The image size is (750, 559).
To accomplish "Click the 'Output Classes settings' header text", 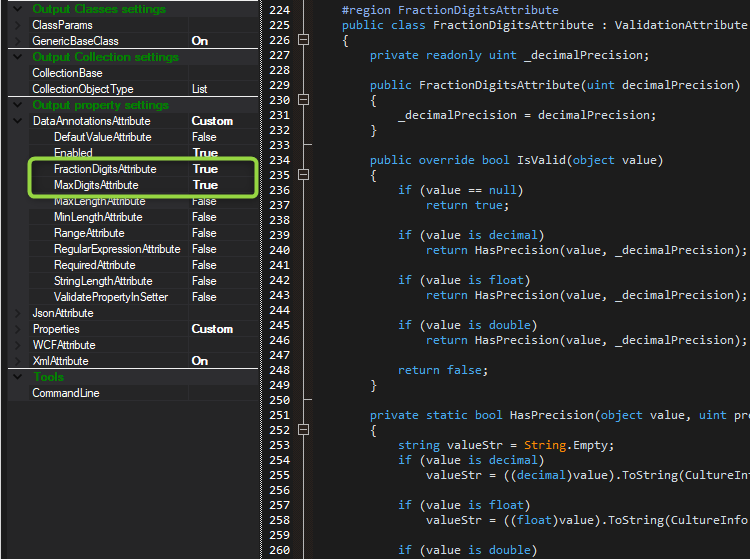I will (x=99, y=9).
